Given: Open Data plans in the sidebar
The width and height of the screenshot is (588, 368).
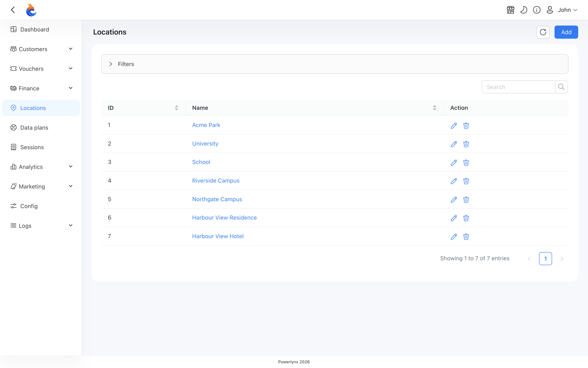Looking at the screenshot, I should (x=41, y=128).
